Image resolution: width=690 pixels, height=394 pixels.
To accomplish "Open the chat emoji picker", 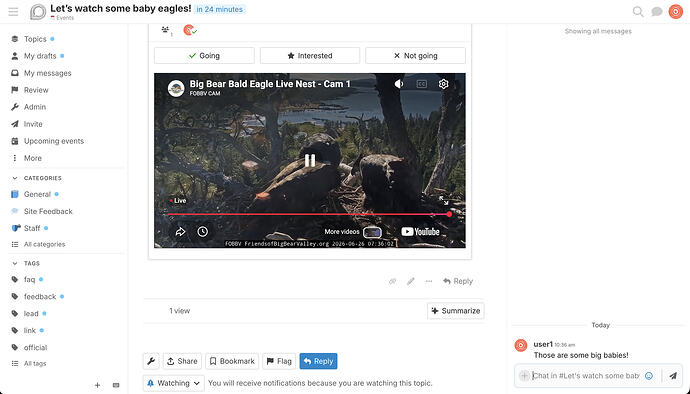I will click(x=649, y=376).
